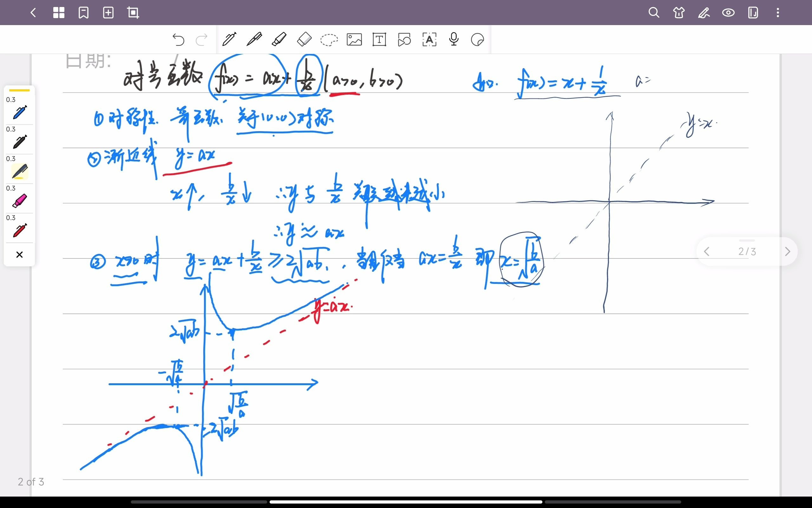Image resolution: width=812 pixels, height=508 pixels.
Task: Activate handwriting text recognition tool
Action: point(429,40)
